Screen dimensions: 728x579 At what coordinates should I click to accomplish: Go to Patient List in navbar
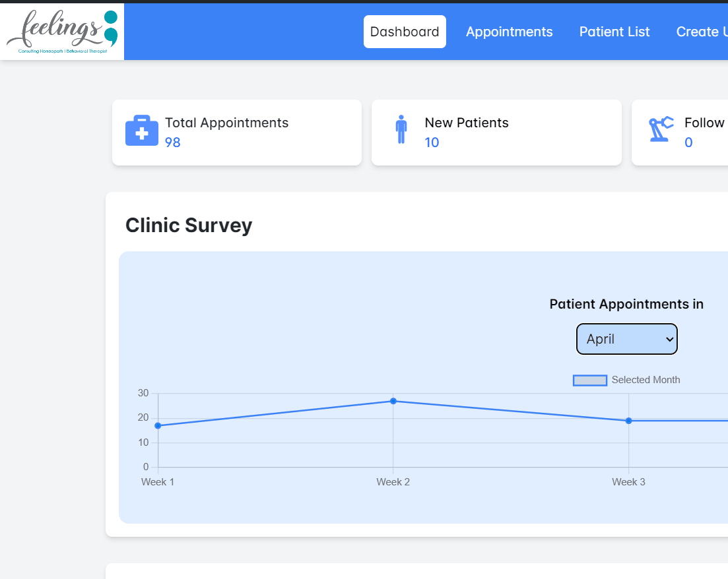pyautogui.click(x=614, y=32)
